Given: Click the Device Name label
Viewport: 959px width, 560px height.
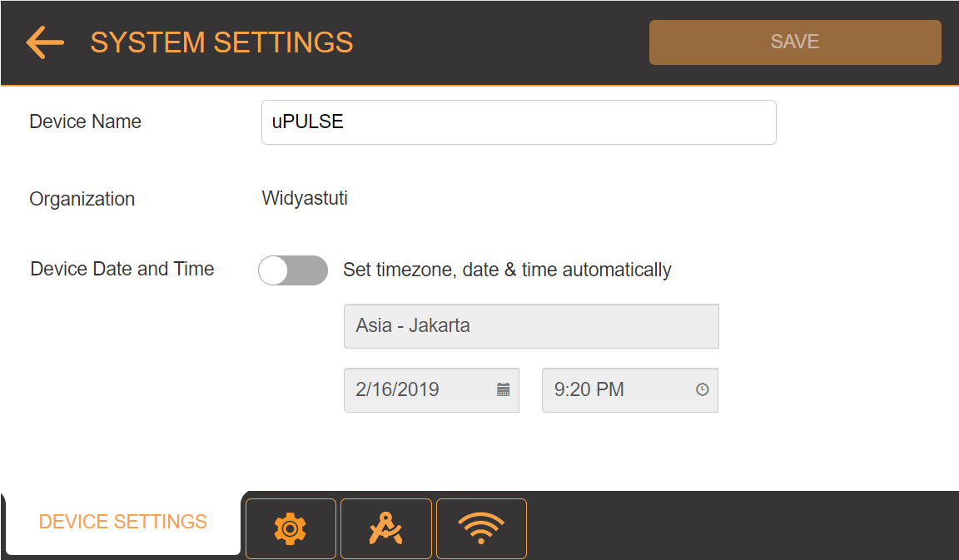Looking at the screenshot, I should (x=85, y=121).
